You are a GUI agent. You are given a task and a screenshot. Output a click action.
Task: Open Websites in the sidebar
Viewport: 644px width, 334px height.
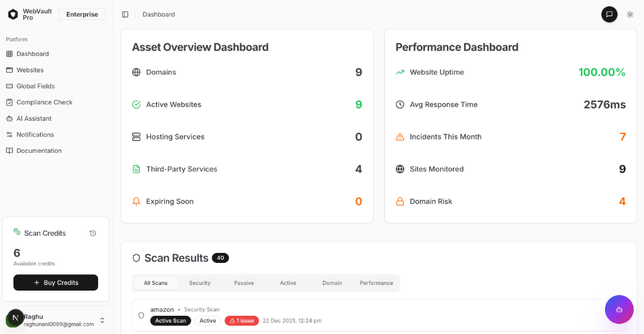click(30, 70)
